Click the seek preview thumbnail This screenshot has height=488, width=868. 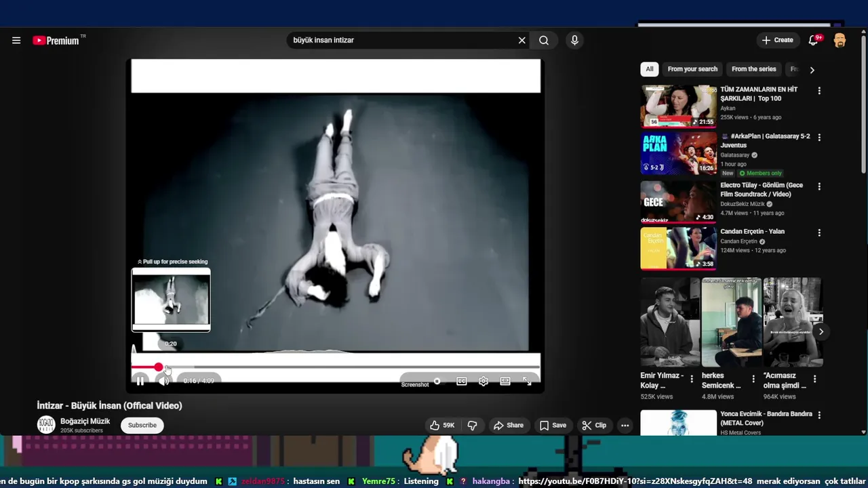[171, 300]
